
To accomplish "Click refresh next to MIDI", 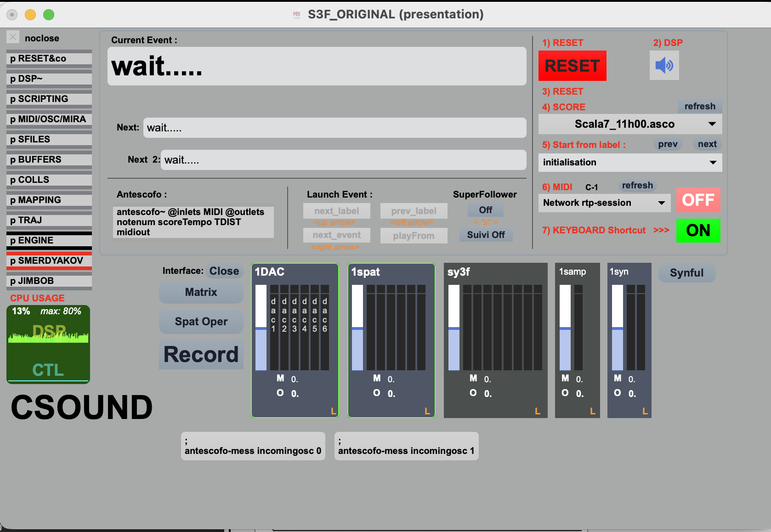I will pyautogui.click(x=637, y=185).
